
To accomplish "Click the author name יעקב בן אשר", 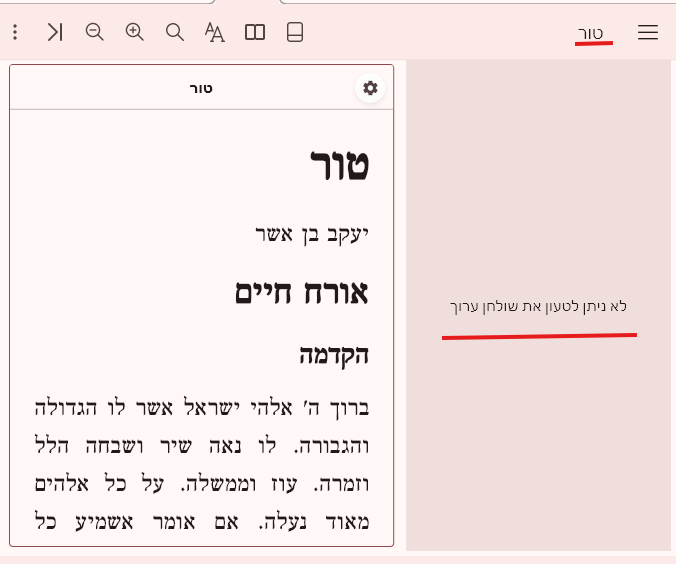I will tap(312, 235).
